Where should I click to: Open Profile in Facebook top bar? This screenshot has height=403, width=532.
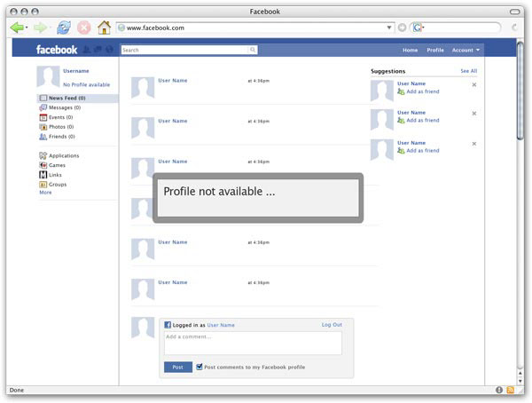click(x=435, y=50)
